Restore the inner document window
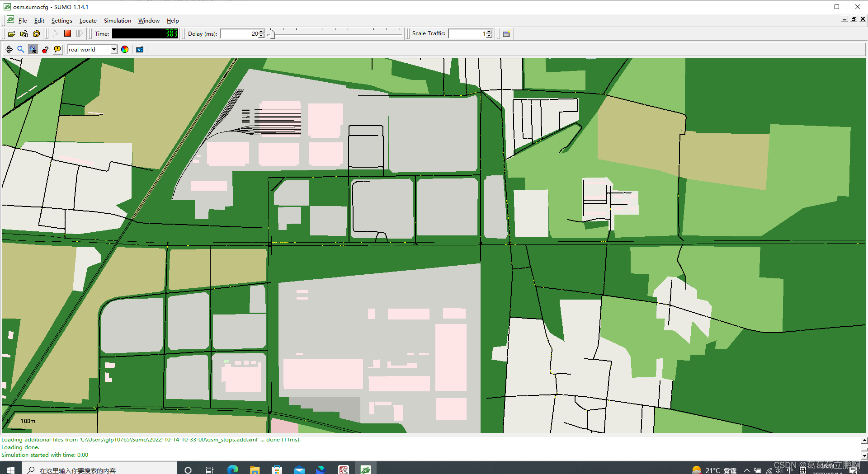The image size is (868, 474). (x=854, y=19)
